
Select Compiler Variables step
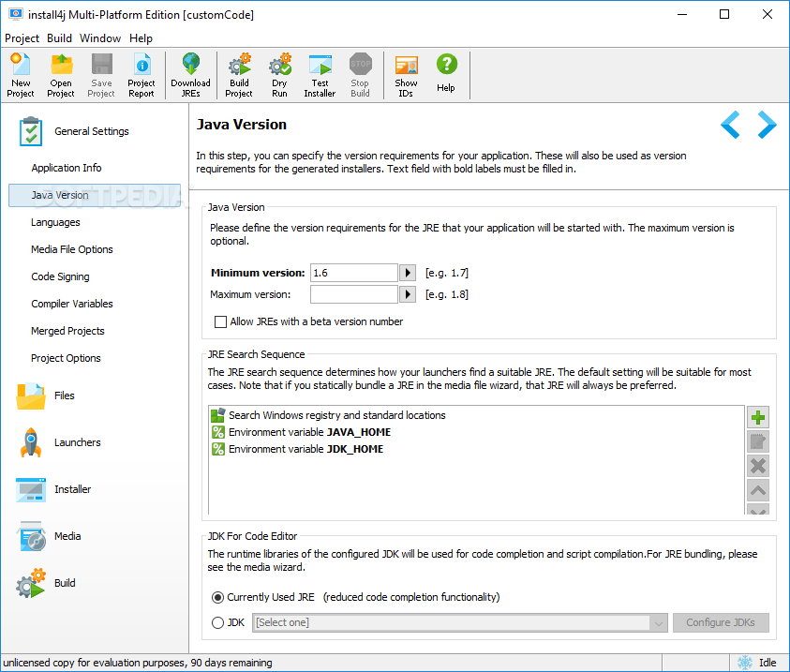pyautogui.click(x=72, y=304)
